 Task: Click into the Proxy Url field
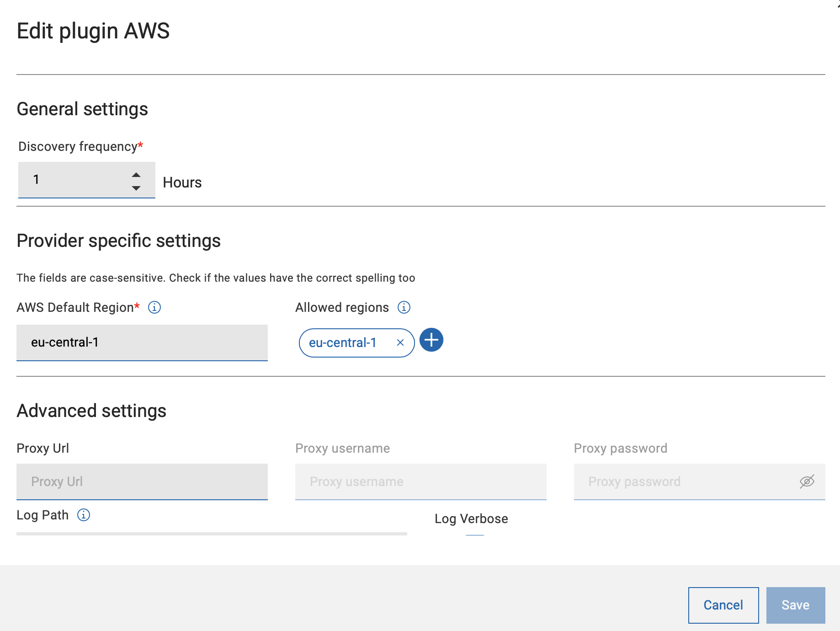(x=142, y=481)
